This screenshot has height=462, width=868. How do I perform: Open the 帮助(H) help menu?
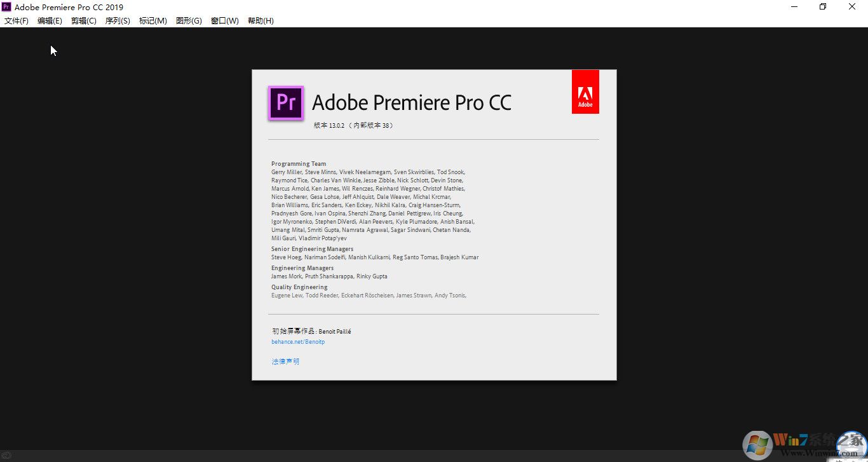(260, 20)
